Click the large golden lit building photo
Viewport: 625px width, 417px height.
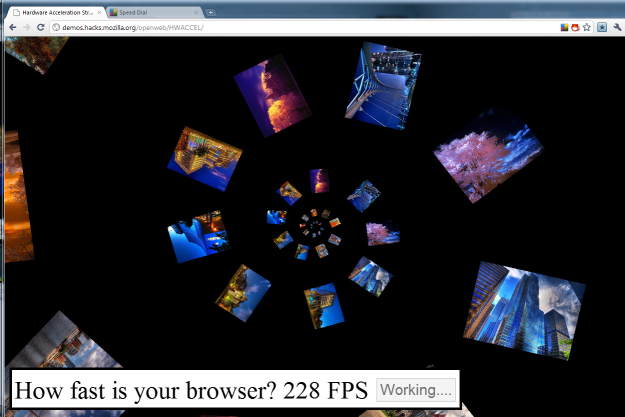[204, 159]
